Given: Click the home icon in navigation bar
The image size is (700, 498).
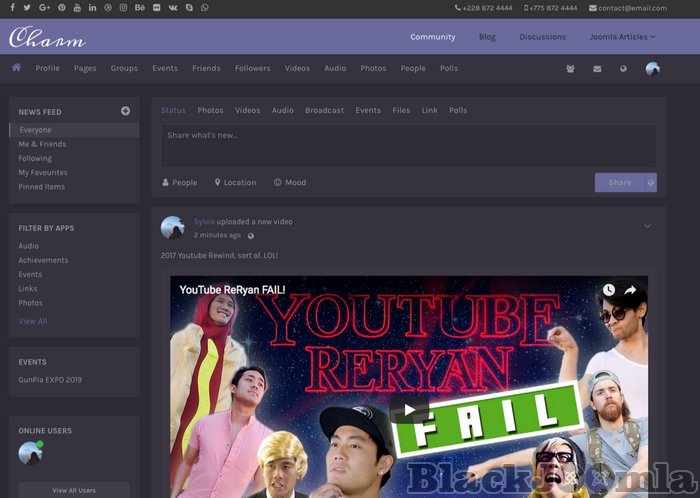Looking at the screenshot, I should coord(16,68).
